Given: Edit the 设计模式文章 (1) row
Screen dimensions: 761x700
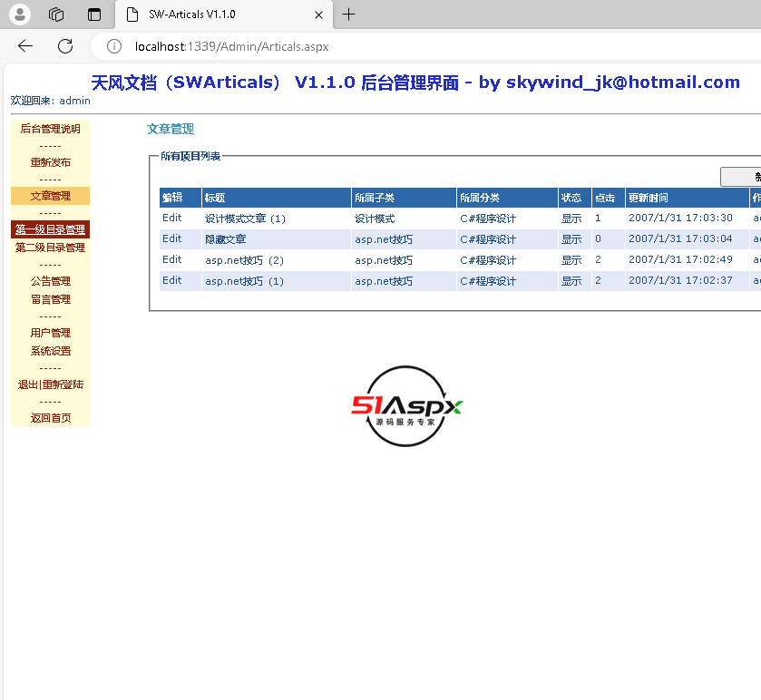Looking at the screenshot, I should (x=171, y=218).
